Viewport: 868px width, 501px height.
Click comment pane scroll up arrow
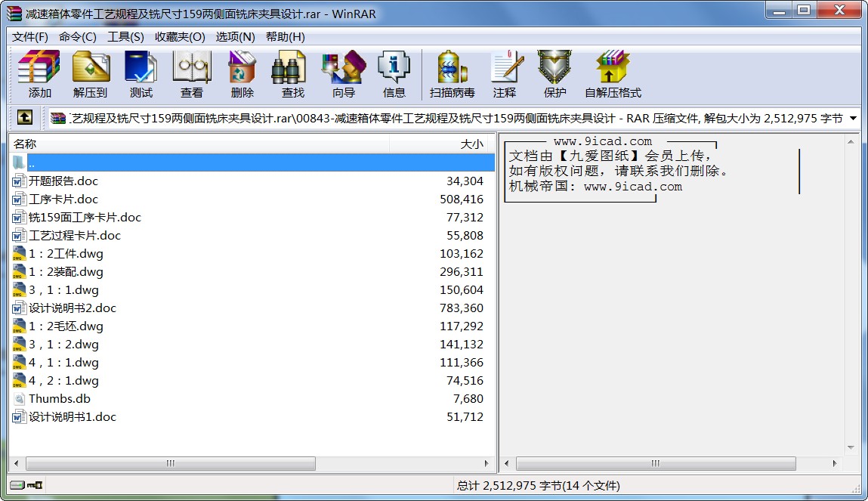(851, 142)
